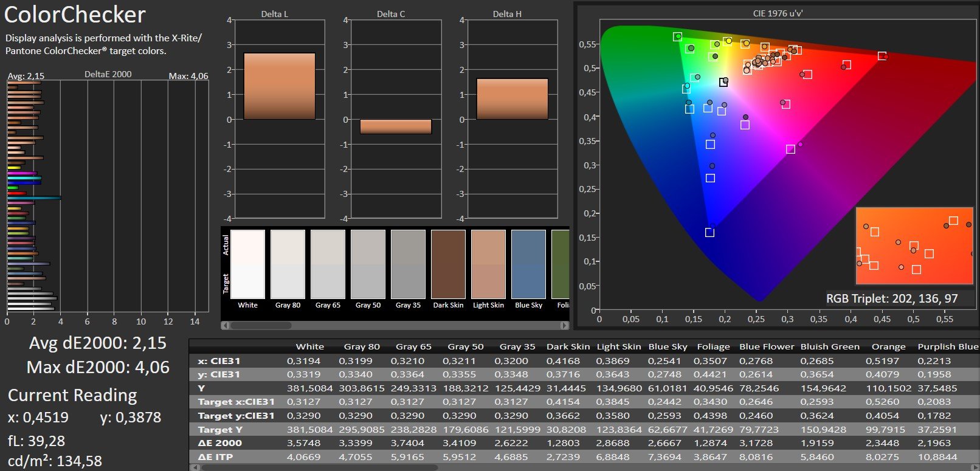Screen dimensions: 980x471
Task: Select the Gray 80 swatch
Action: 288,264
